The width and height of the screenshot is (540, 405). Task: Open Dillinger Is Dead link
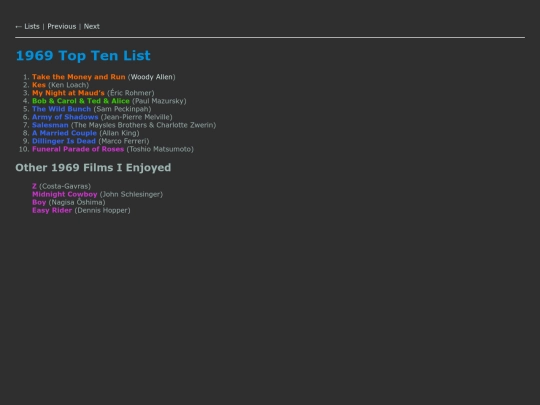coord(64,141)
